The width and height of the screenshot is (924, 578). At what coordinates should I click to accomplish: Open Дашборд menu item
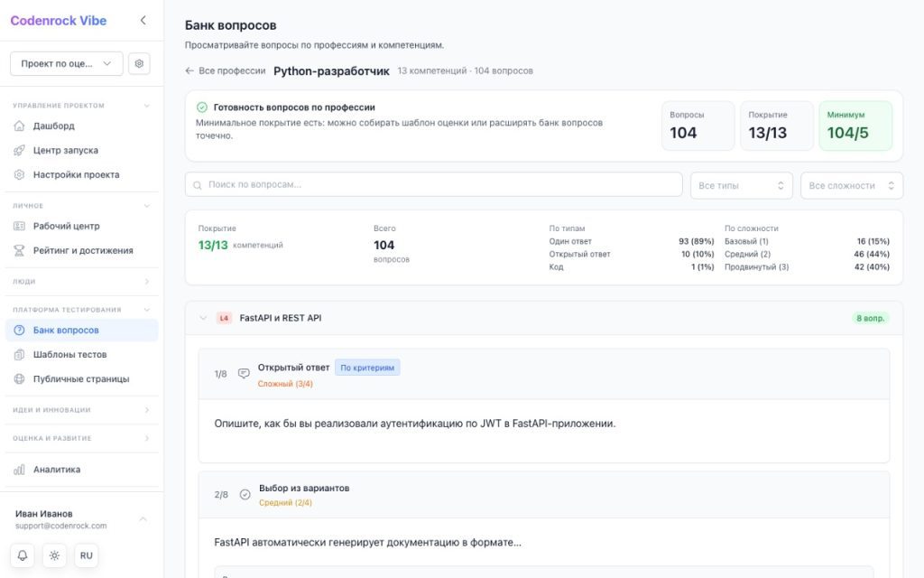(x=82, y=126)
